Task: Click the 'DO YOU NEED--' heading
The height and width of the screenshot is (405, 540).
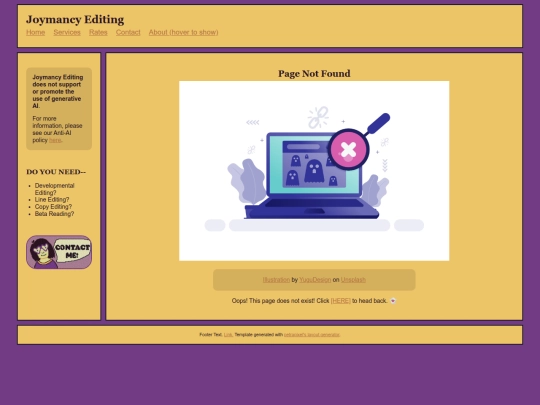Action: tap(56, 172)
